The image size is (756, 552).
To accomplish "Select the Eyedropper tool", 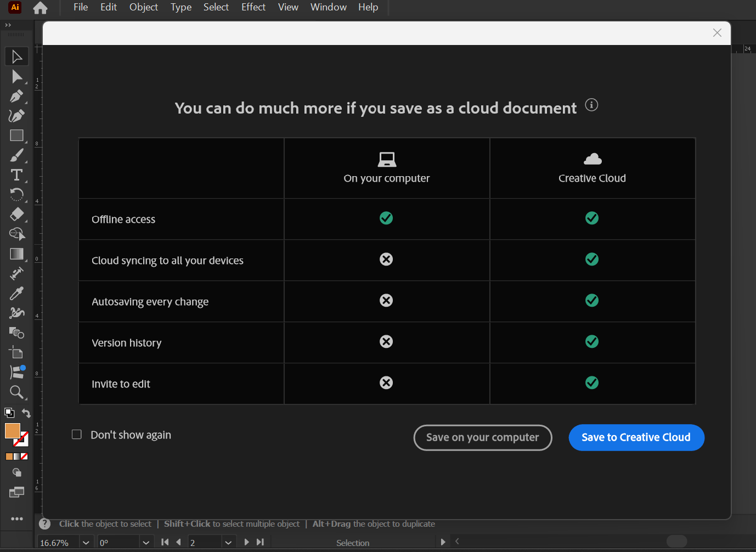I will [x=16, y=293].
